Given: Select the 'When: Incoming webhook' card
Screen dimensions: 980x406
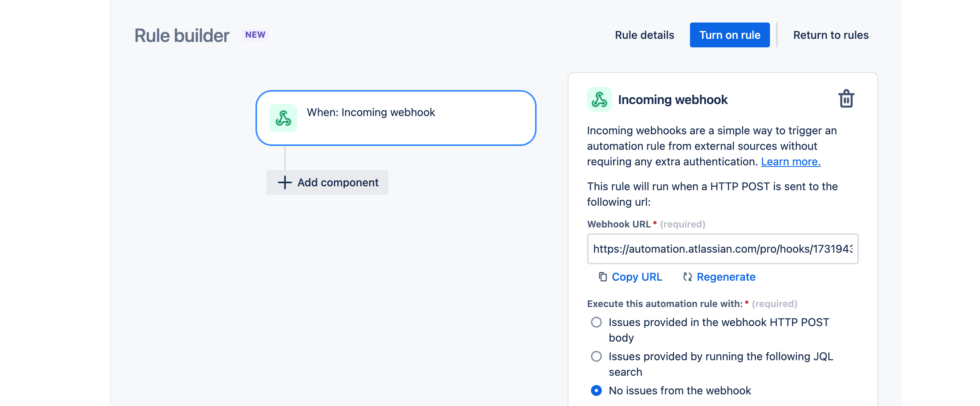Looking at the screenshot, I should (x=396, y=118).
